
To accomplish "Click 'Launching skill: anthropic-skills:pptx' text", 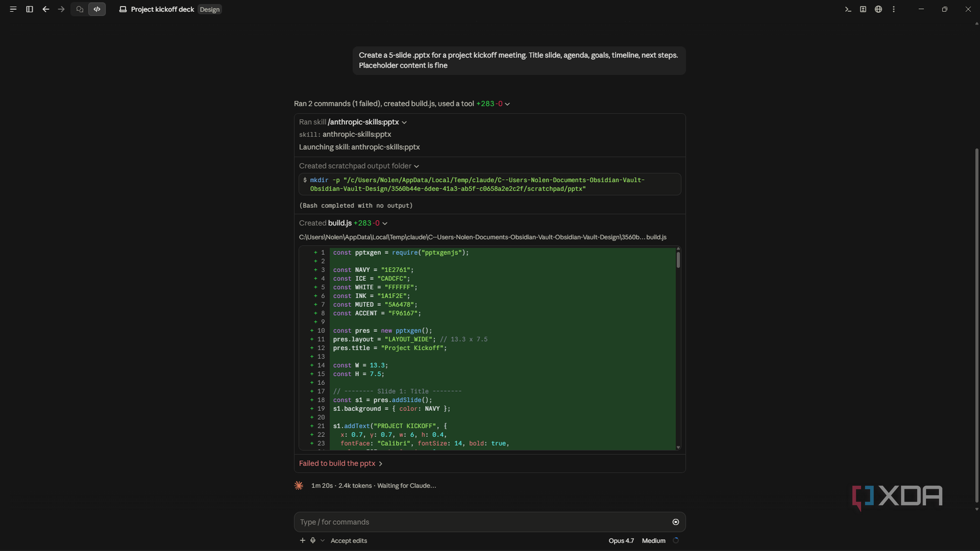I will pyautogui.click(x=359, y=147).
